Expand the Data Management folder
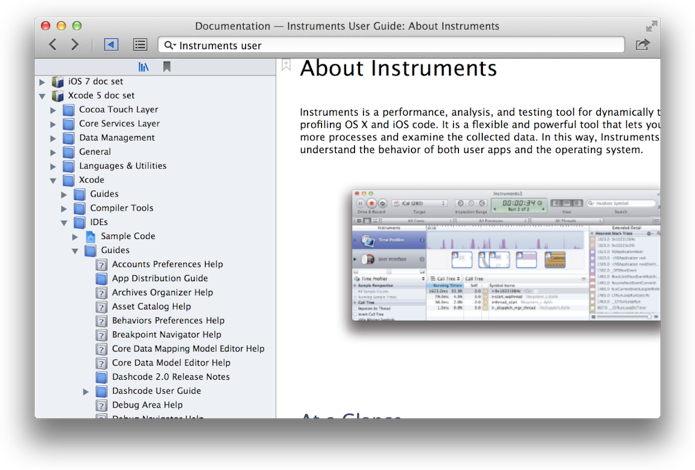Screen dimensions: 695x470 pos(53,138)
